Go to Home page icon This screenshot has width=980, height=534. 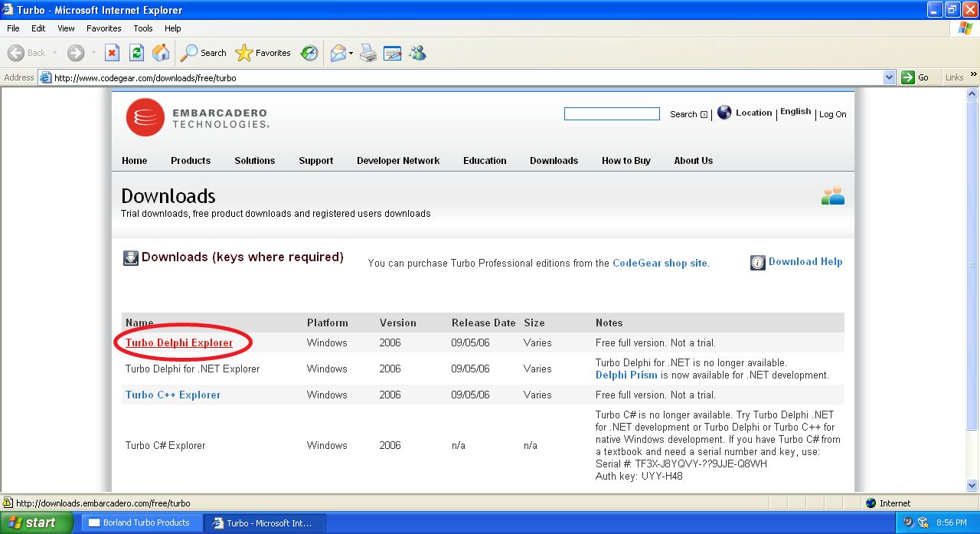coord(161,53)
